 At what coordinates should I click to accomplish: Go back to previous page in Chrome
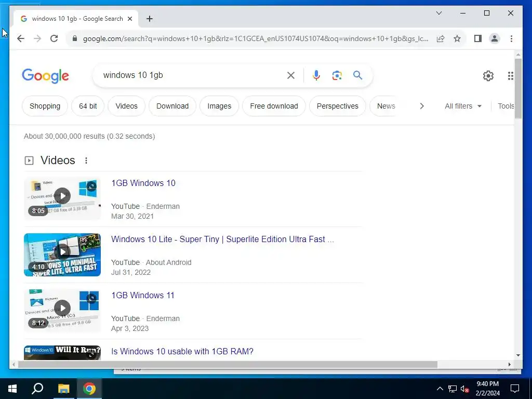tap(21, 38)
